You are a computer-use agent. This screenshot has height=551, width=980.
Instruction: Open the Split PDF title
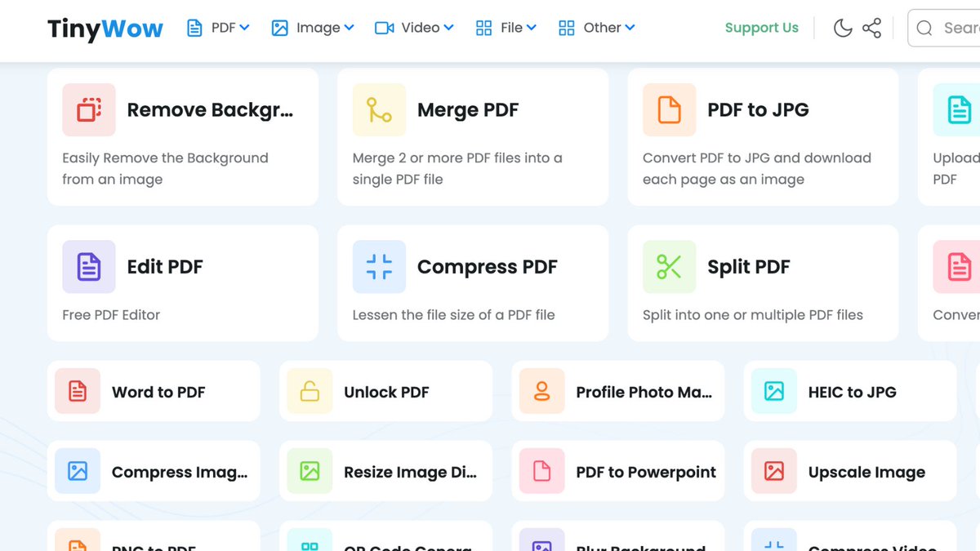[749, 267]
